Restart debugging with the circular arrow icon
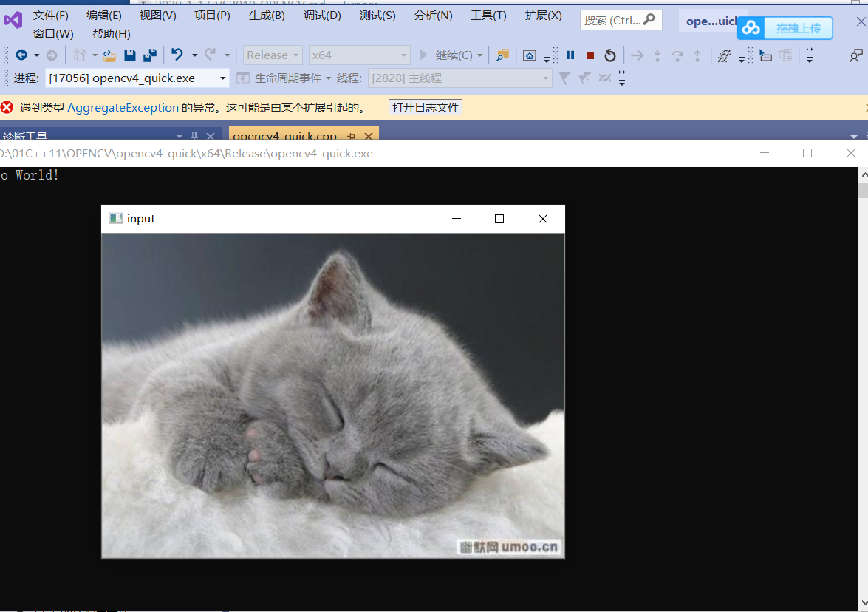The height and width of the screenshot is (612, 868). click(x=610, y=55)
